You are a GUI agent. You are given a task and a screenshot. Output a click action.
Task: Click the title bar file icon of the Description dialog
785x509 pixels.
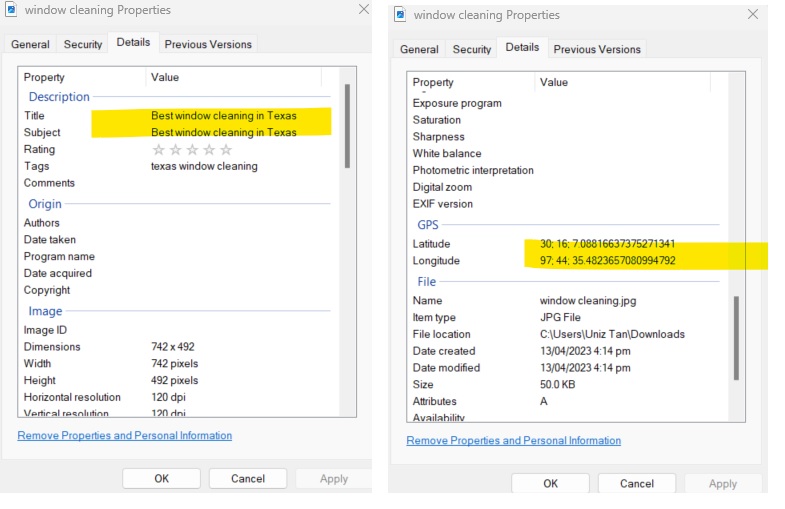[10, 10]
